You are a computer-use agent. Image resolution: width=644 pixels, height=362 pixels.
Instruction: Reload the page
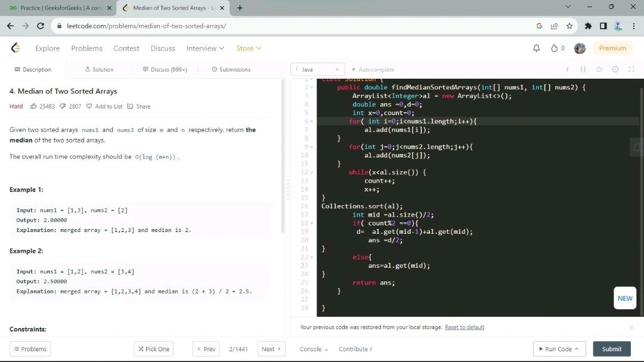pos(41,26)
